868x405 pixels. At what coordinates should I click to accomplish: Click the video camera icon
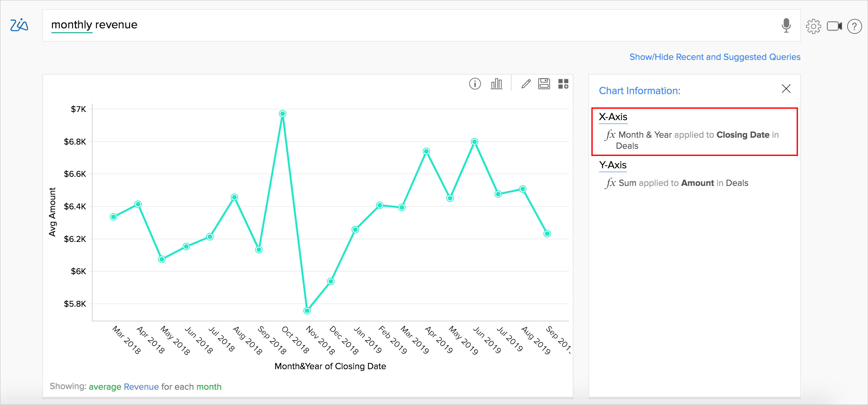tap(834, 26)
